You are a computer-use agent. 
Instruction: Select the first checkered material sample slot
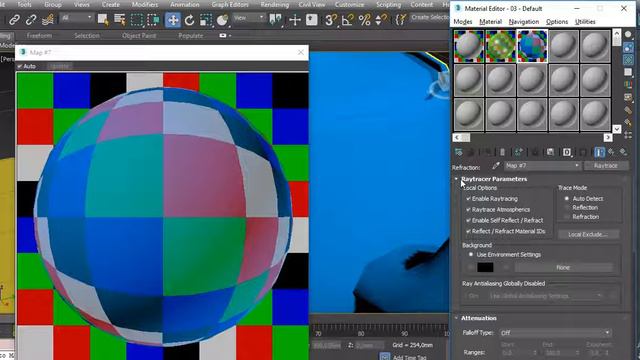[469, 46]
